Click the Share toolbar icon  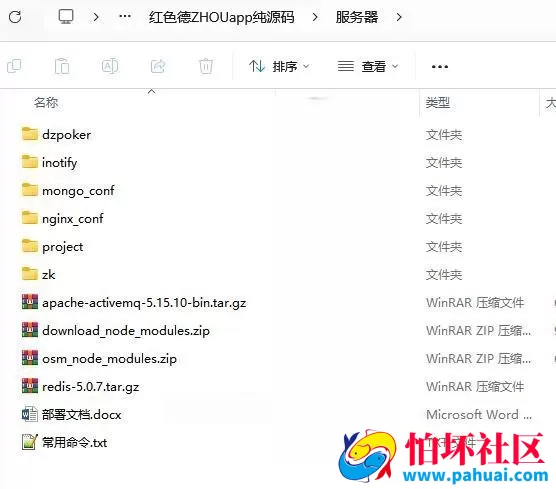click(x=158, y=66)
